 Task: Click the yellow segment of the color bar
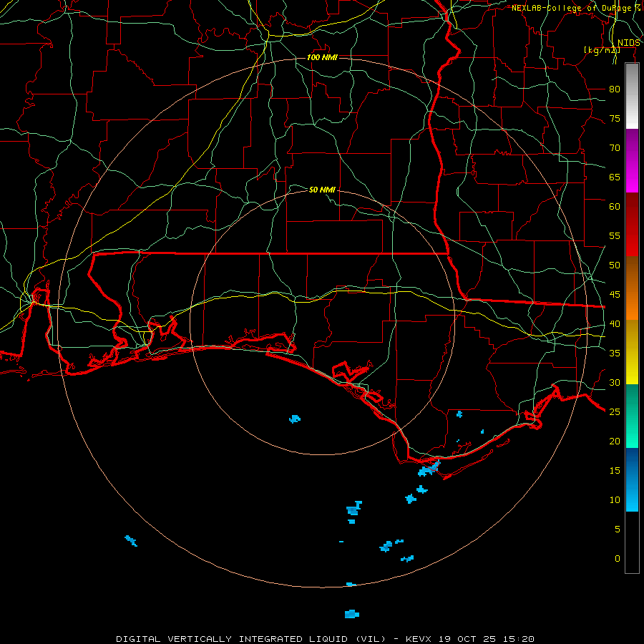click(632, 352)
